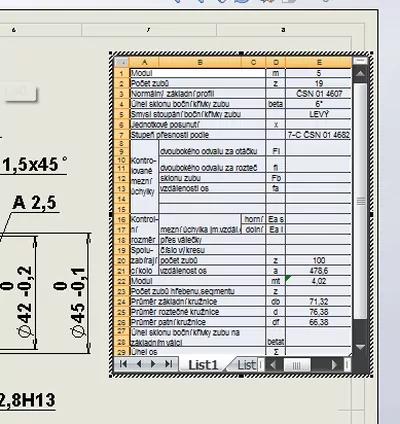
Task: Click cell 'dvoubokého odvalu za otáčku'
Action: tap(212, 148)
